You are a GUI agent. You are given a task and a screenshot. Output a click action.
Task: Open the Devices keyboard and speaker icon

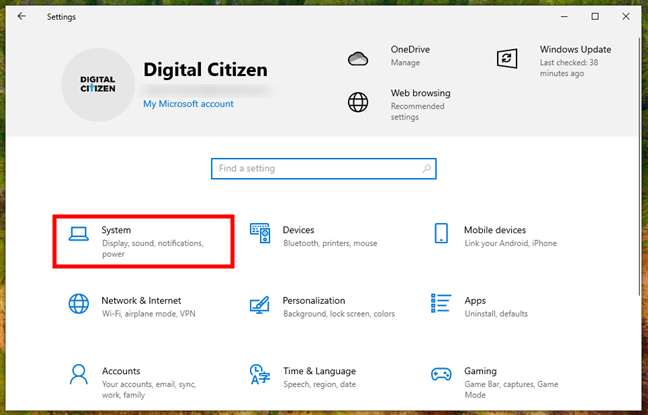[260, 233]
